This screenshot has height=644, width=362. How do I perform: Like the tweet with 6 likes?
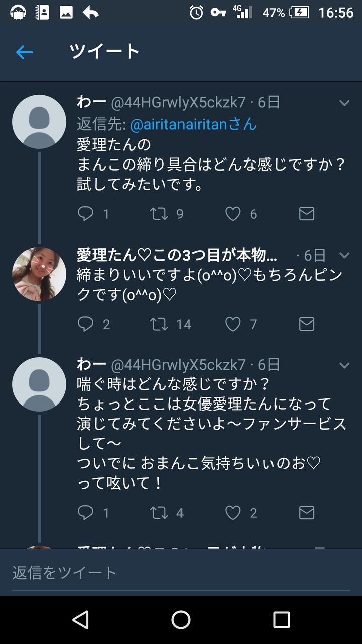[233, 214]
